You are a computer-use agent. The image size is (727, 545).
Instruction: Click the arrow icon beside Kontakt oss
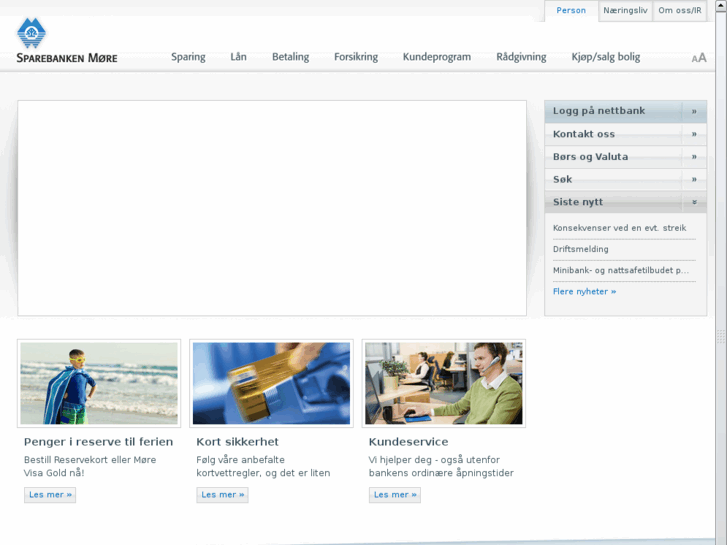coord(694,134)
